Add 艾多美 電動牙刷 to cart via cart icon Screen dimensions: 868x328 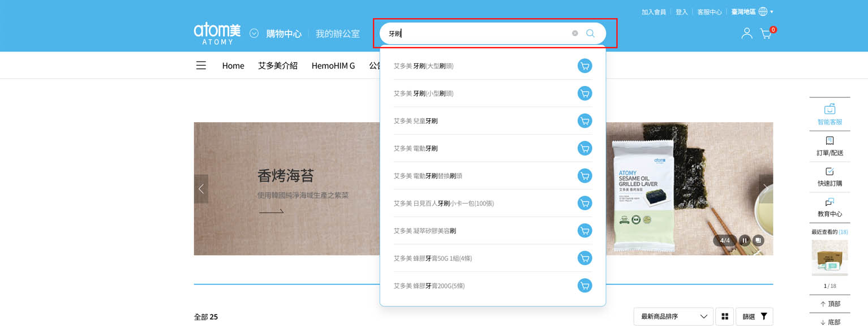pos(585,148)
